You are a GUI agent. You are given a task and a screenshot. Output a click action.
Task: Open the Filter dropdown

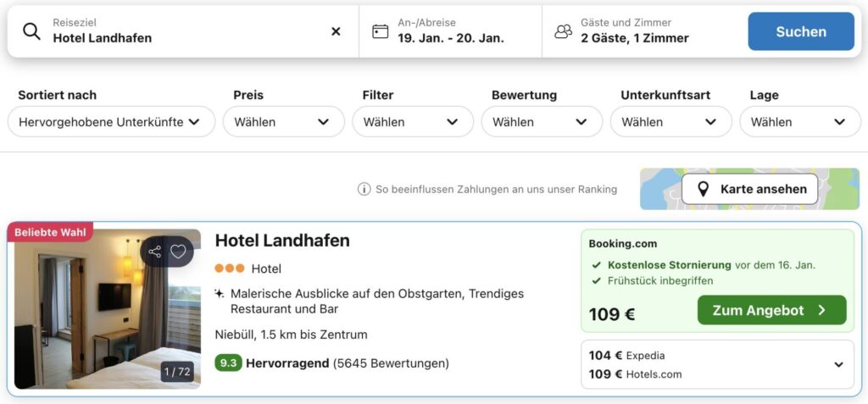point(411,122)
